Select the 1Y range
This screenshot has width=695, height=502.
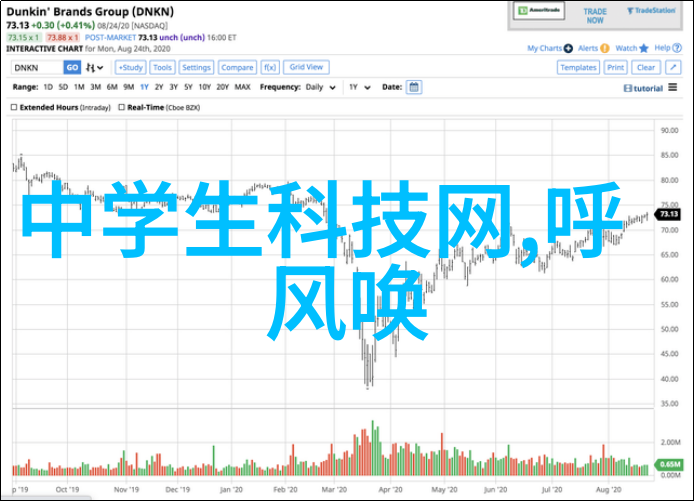click(x=144, y=87)
